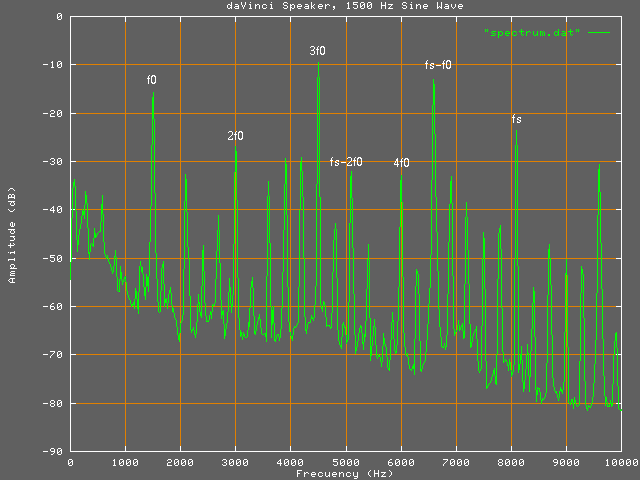Click the -40 y-axis tick label

[x=53, y=209]
